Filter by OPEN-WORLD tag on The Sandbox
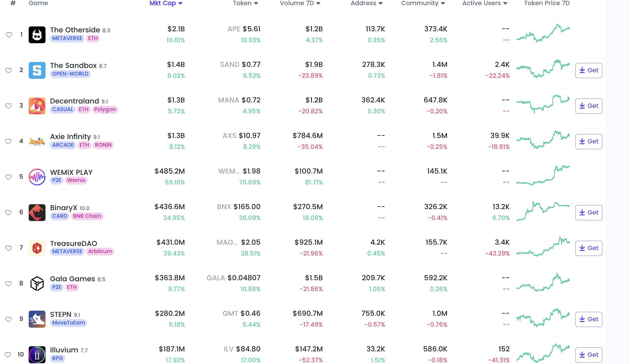Image resolution: width=629 pixels, height=364 pixels. pos(70,74)
